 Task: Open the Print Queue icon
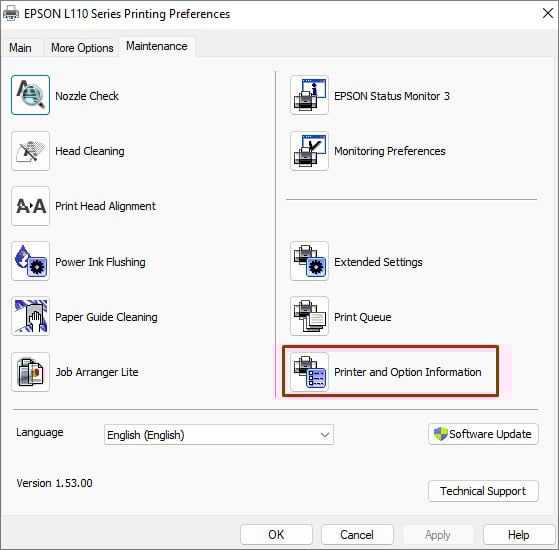[309, 316]
